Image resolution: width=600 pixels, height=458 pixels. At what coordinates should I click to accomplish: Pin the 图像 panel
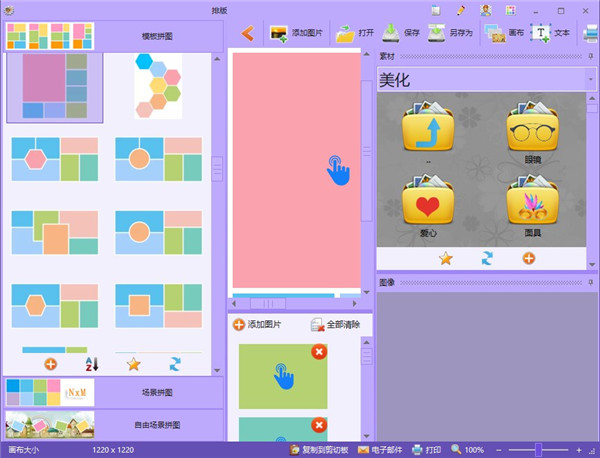click(589, 283)
